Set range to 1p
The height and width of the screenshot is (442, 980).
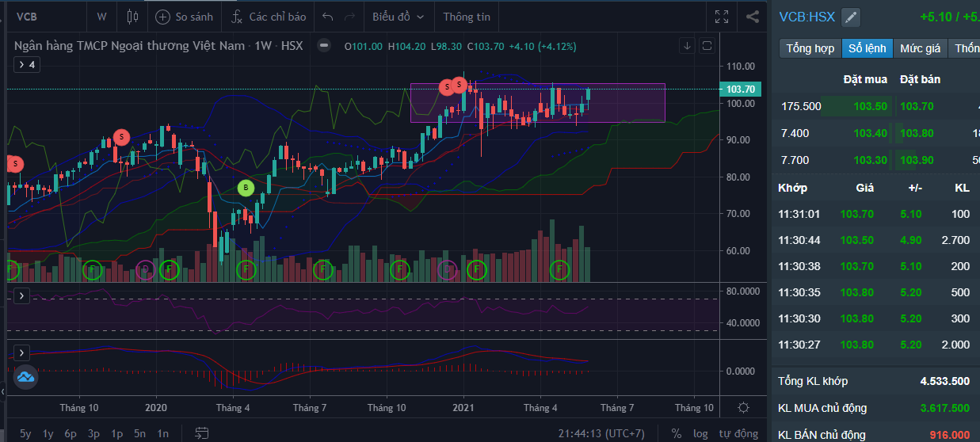[116, 433]
